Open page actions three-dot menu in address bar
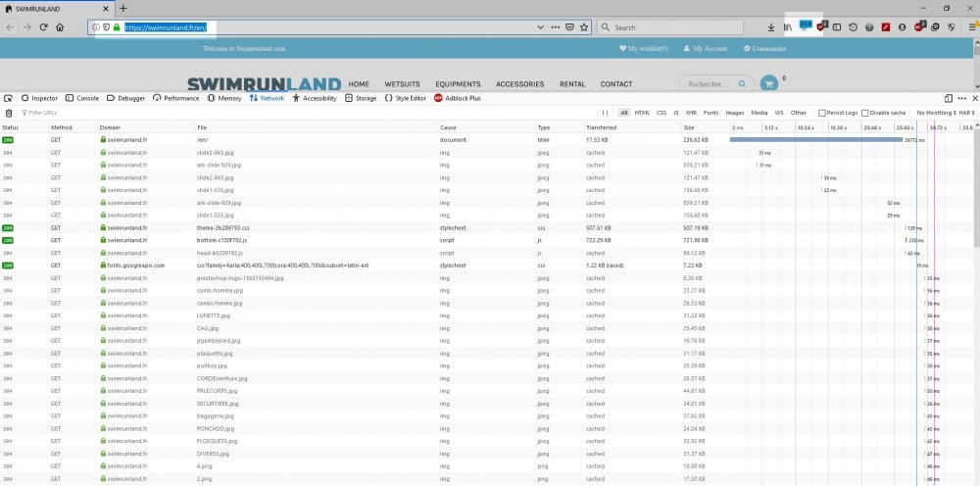 tap(555, 27)
